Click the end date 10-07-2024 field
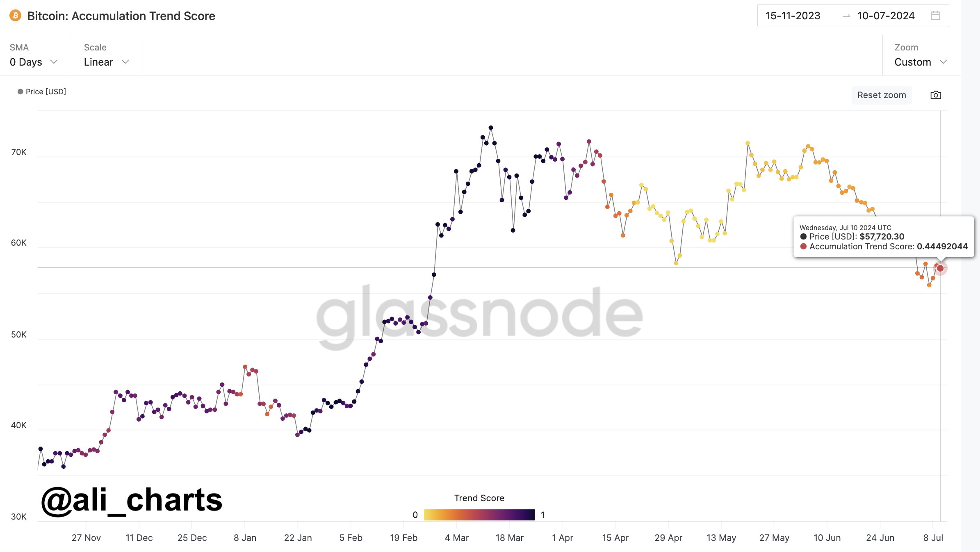Viewport: 980px width, 552px height. click(886, 16)
